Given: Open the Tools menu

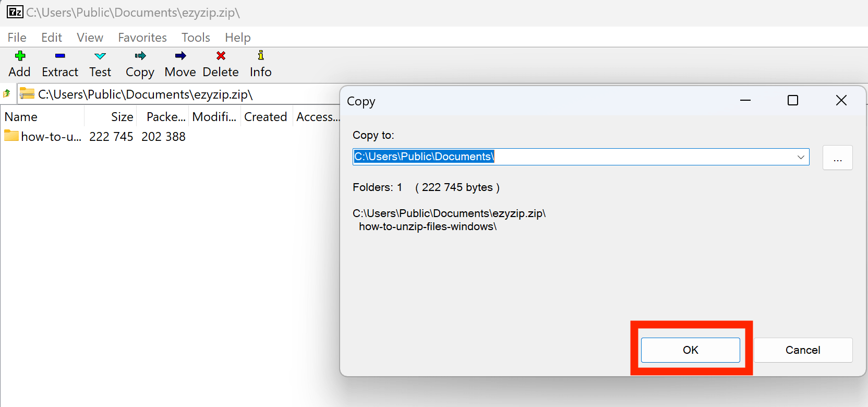Looking at the screenshot, I should pos(196,38).
